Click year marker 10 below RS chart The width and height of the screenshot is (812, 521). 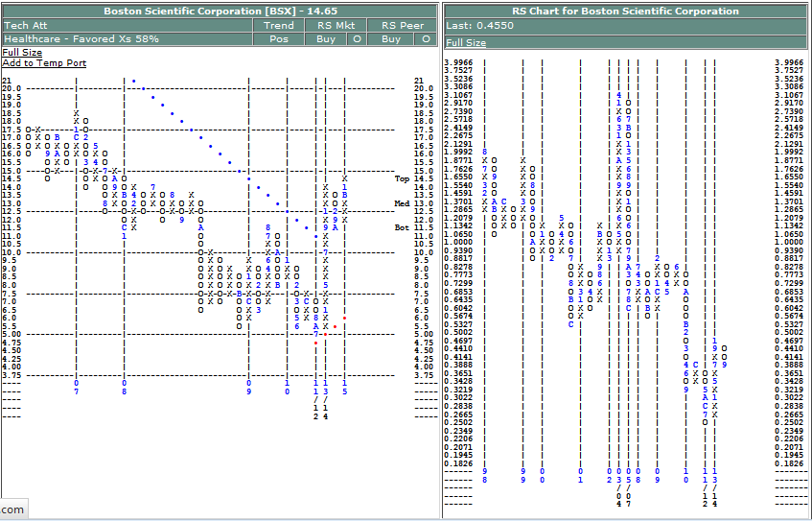coord(685,475)
